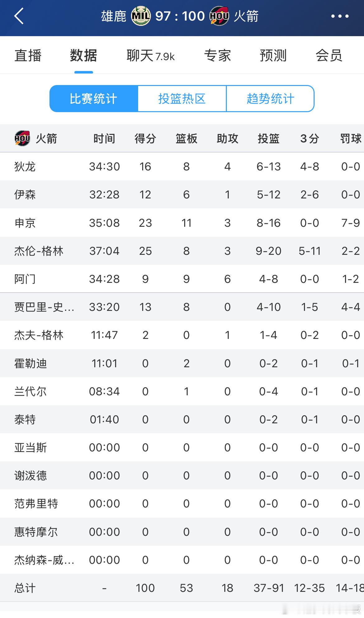The image size is (364, 618).
Task: Switch to 趋势统计 segment
Action: coord(270,99)
